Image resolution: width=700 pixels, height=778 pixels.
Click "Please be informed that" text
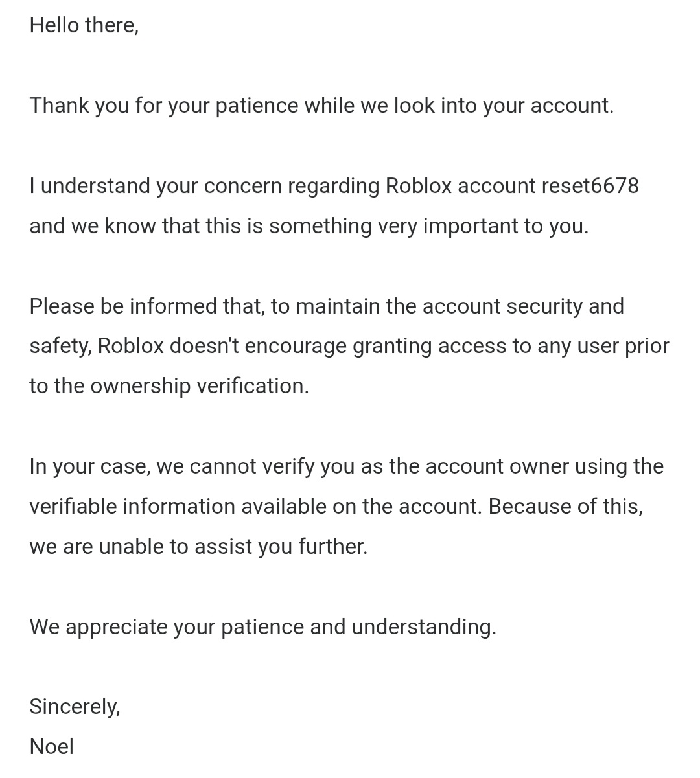pos(146,306)
